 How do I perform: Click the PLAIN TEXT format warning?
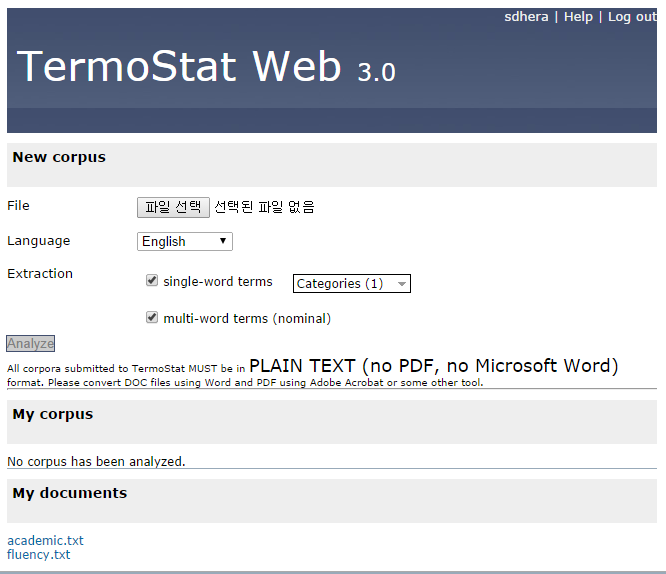click(x=434, y=366)
